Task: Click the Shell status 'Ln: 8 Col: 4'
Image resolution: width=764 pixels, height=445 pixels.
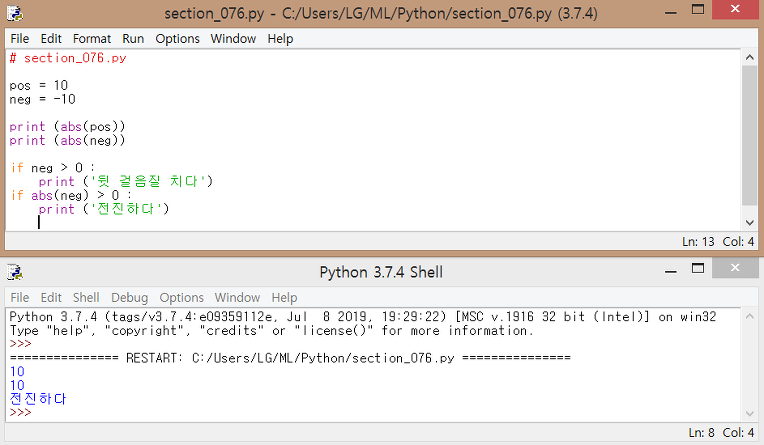Action: [721, 432]
